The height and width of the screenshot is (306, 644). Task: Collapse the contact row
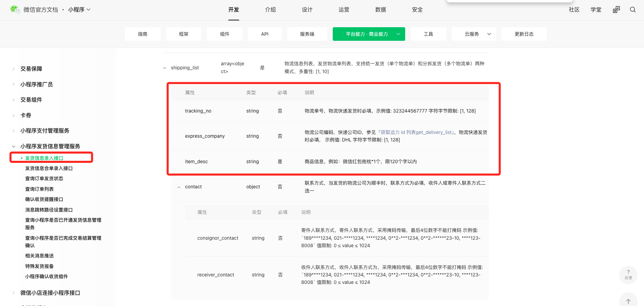click(x=179, y=187)
